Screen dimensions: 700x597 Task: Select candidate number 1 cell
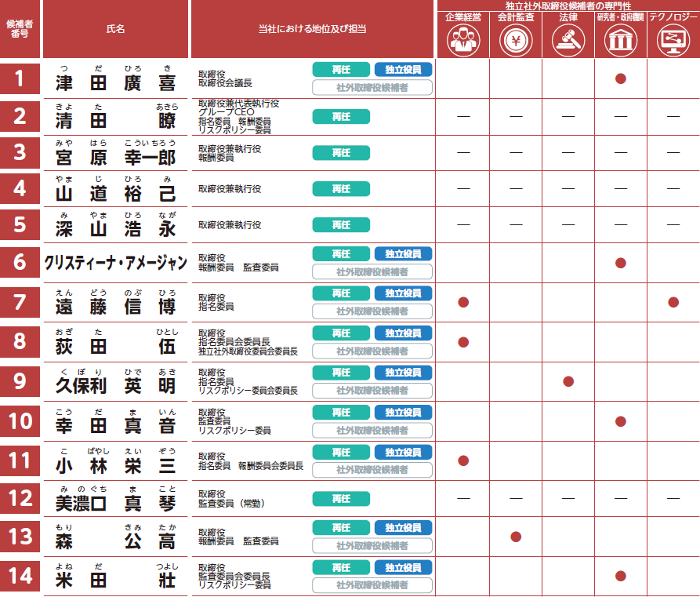pos(20,78)
